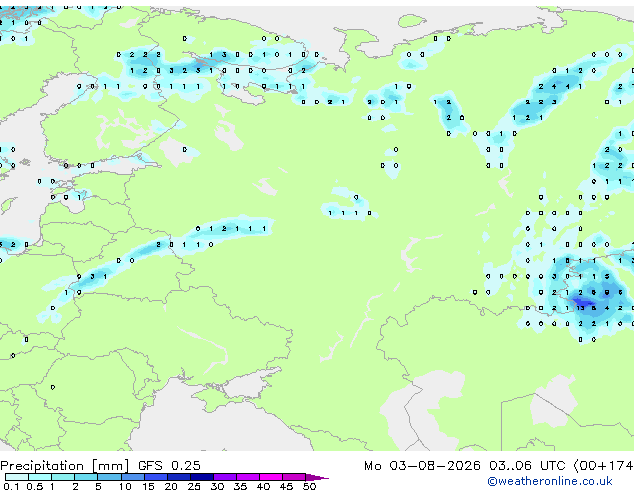
Task: Click the 1–2 mm legend color swatch
Action: pyautogui.click(x=63, y=477)
